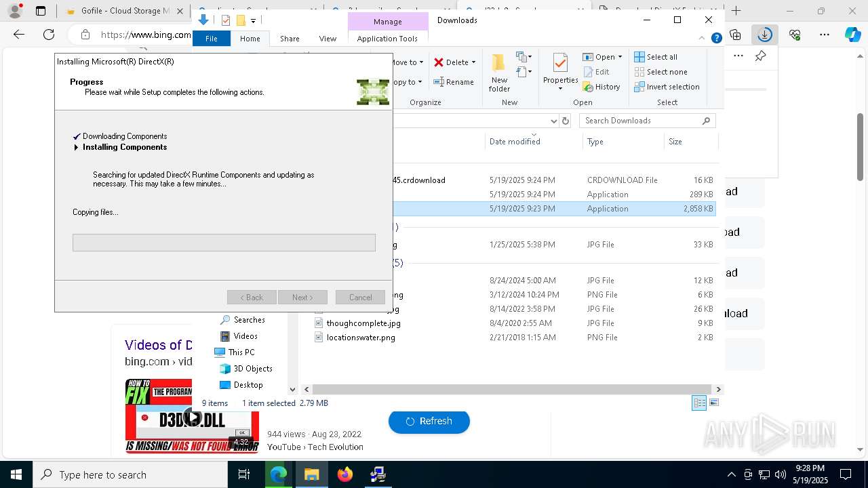This screenshot has width=868, height=488.
Task: Switch Explorer to large icons view
Action: tap(713, 403)
